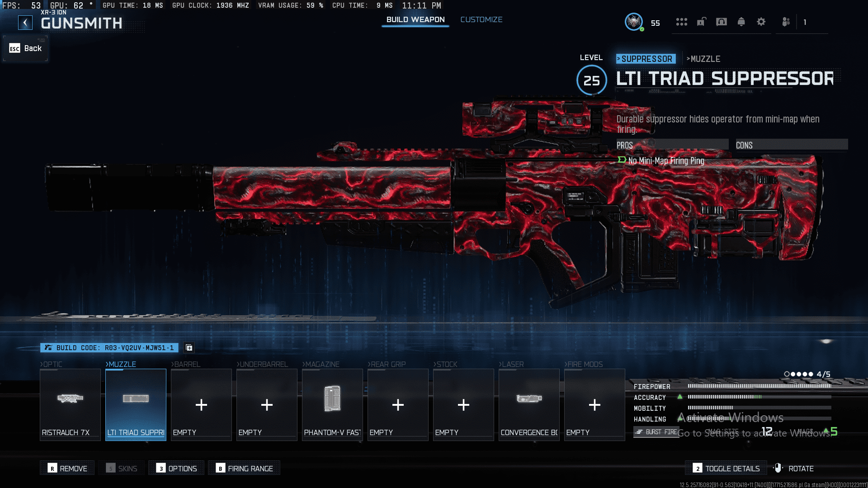Click the level 25 circle badge
This screenshot has height=488, width=868.
591,80
